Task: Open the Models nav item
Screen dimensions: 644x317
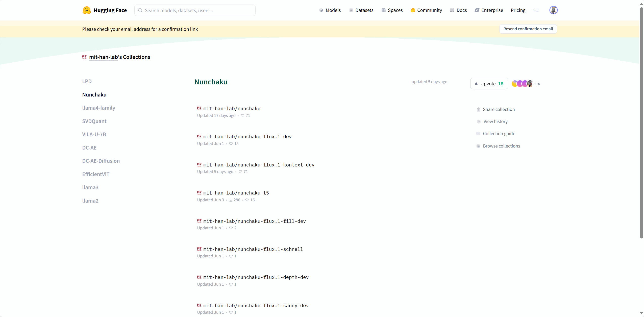Action: click(330, 10)
